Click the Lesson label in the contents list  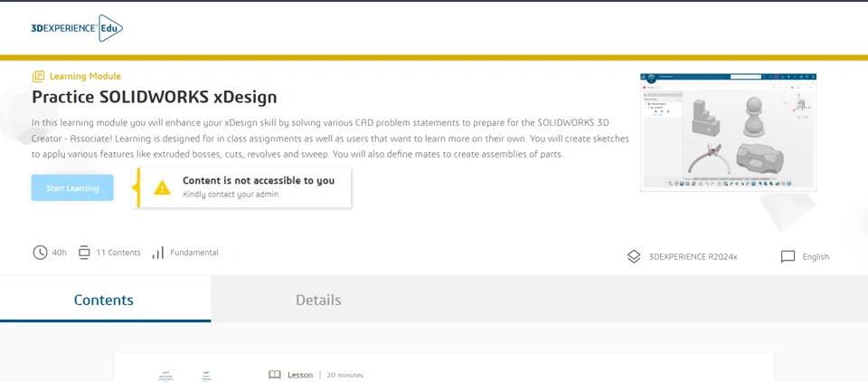[300, 376]
